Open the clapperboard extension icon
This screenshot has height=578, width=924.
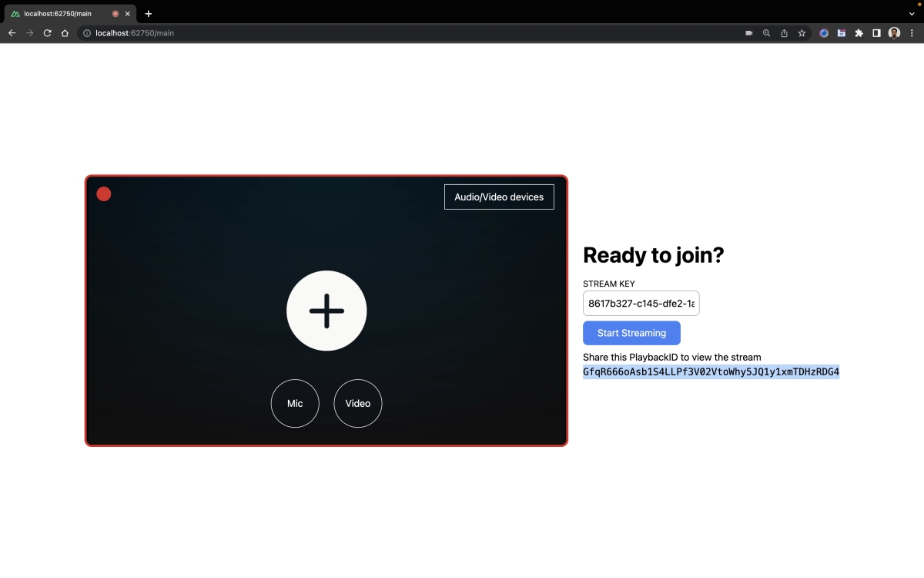[842, 33]
